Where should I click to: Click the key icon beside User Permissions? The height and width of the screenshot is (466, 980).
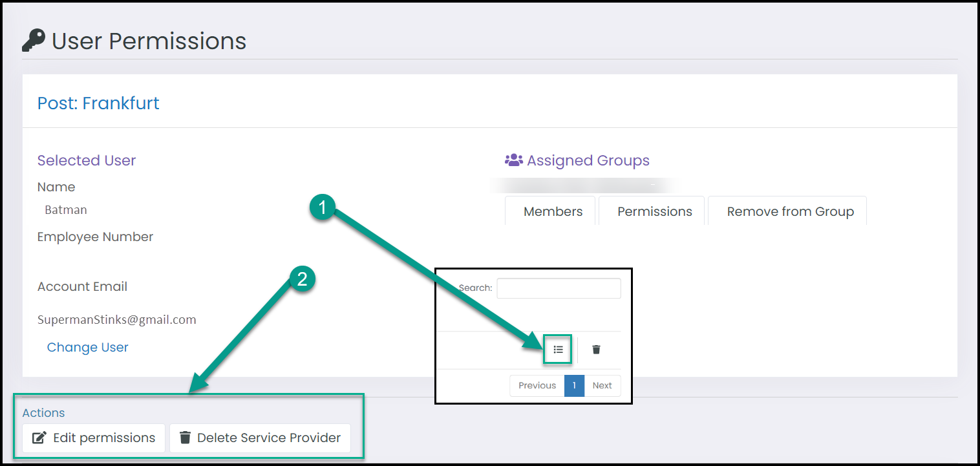[34, 41]
